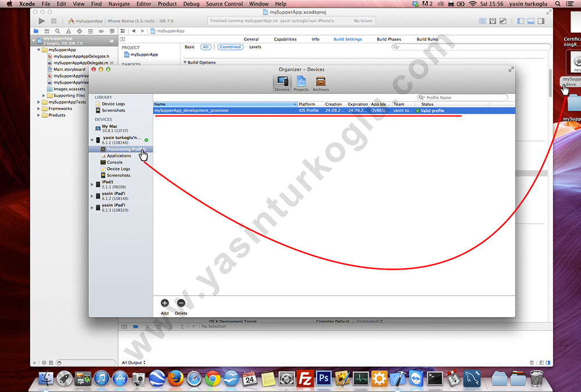Open the Symbol navigator in Xcode
Screen dimensions: 581x392
pos(46,31)
